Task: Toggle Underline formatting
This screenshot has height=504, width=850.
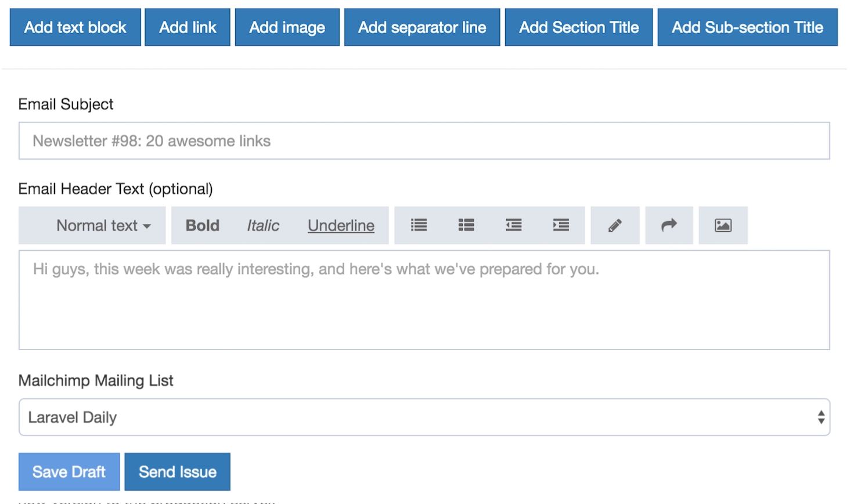Action: pos(341,225)
